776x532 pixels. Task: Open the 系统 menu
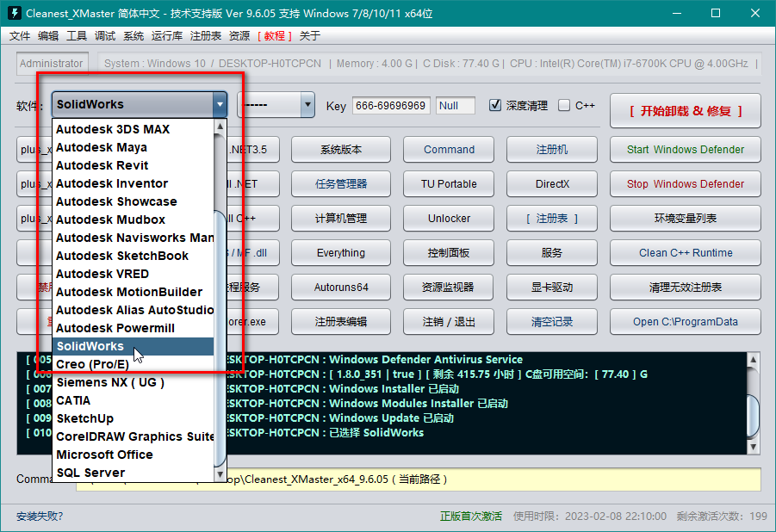pos(133,35)
